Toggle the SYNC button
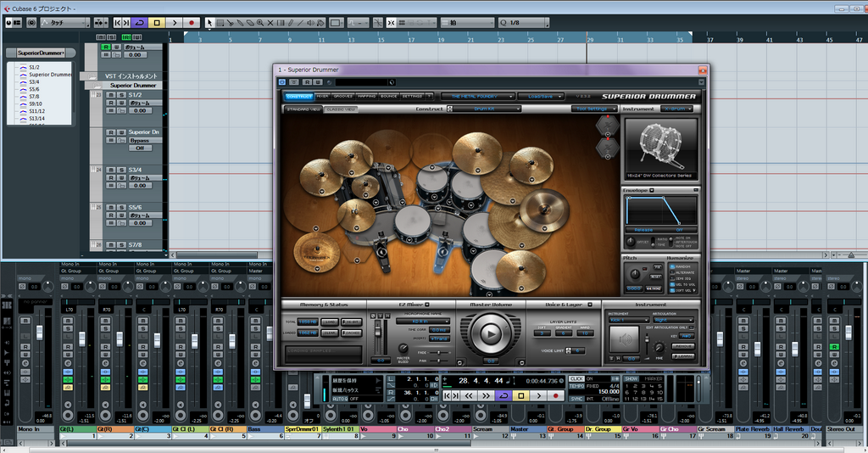 coord(576,399)
